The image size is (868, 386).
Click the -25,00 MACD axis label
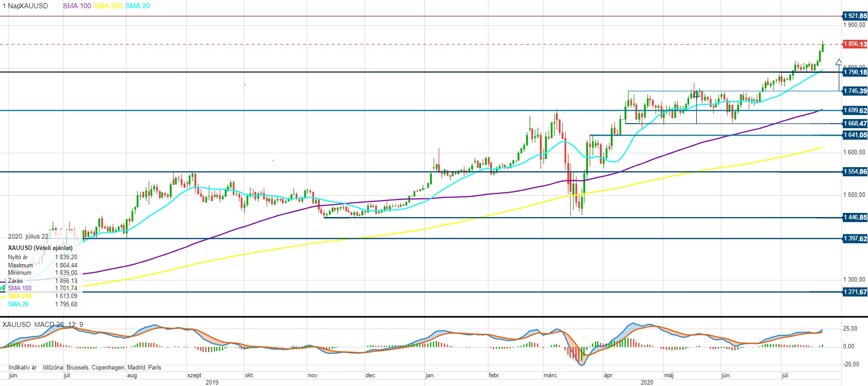[x=851, y=364]
